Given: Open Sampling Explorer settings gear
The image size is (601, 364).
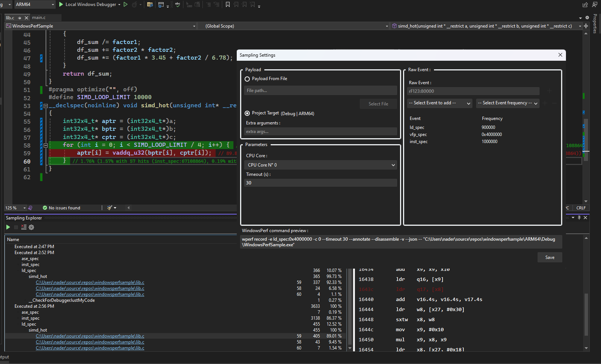Looking at the screenshot, I should [x=31, y=227].
